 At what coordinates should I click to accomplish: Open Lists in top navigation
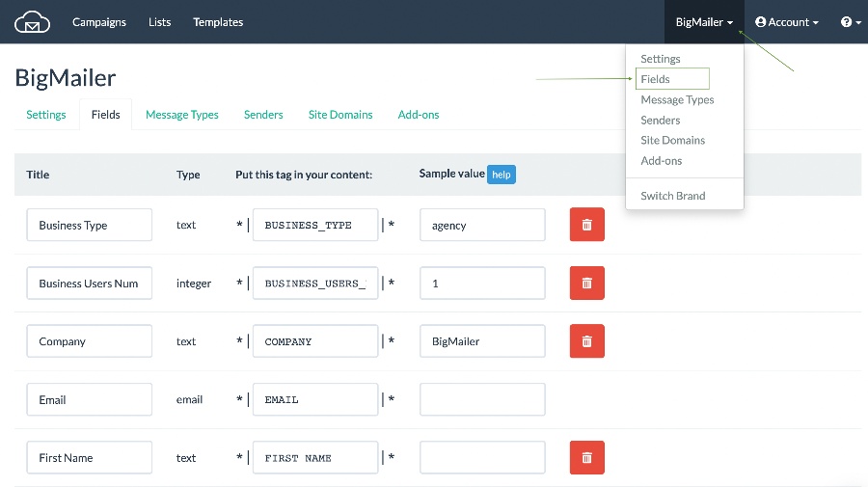coord(159,22)
